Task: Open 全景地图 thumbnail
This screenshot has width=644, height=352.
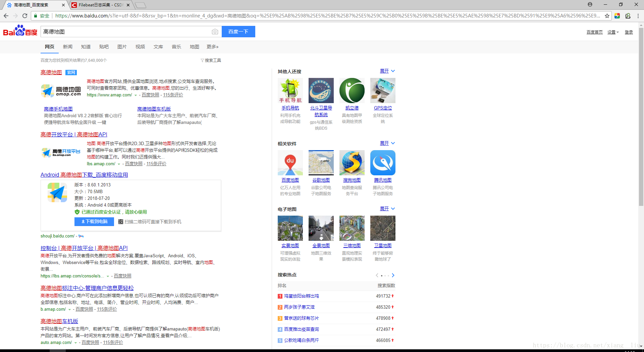Action: pos(321,228)
